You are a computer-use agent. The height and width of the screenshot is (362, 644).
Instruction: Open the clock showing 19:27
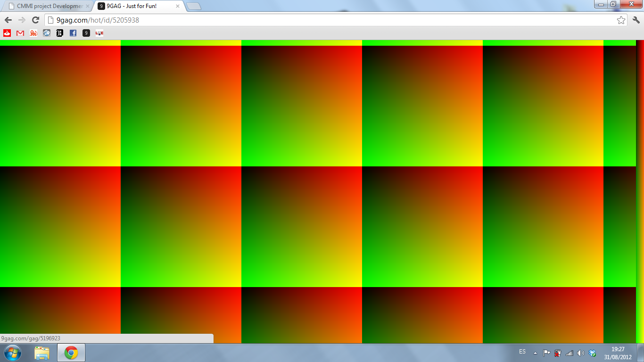tap(618, 353)
